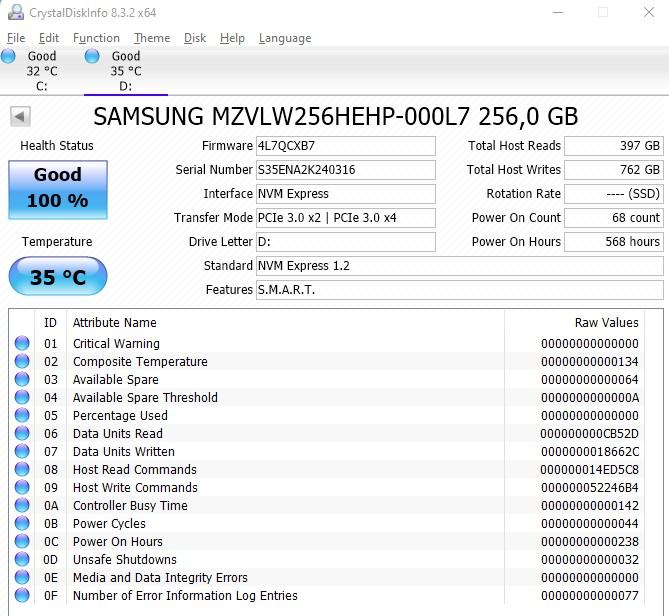Select the Unsafe Shutdowns attribute name
Image resolution: width=669 pixels, height=616 pixels.
pos(125,559)
